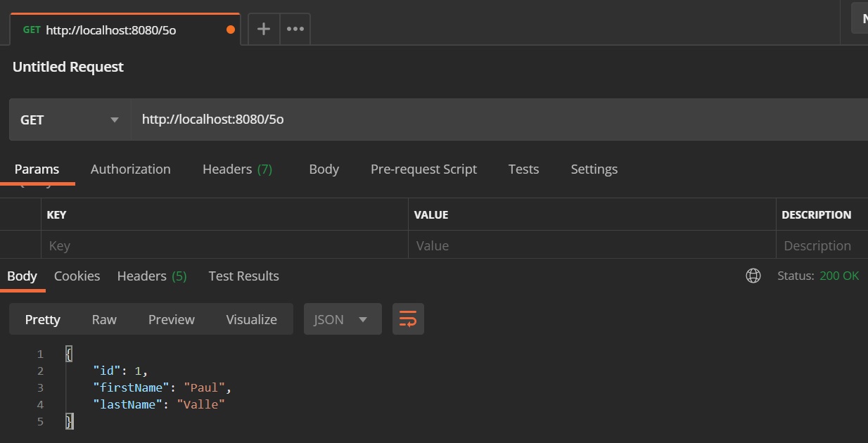Click the Key parameter input cell
Image resolution: width=868 pixels, height=443 pixels.
coord(224,245)
